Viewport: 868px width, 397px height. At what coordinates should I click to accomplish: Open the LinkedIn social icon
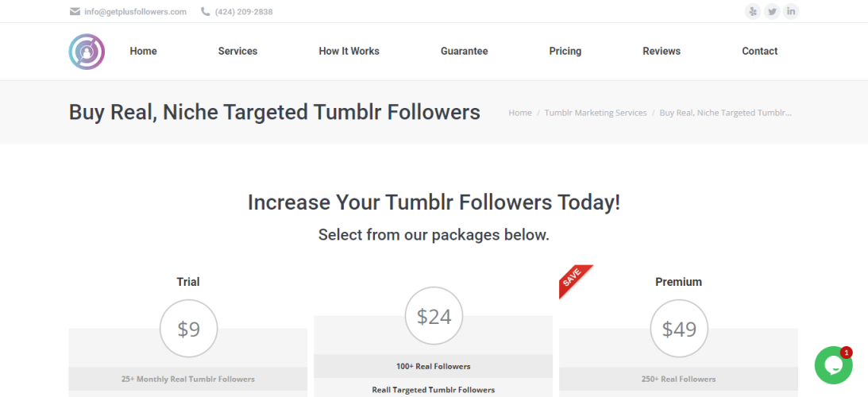pos(791,11)
